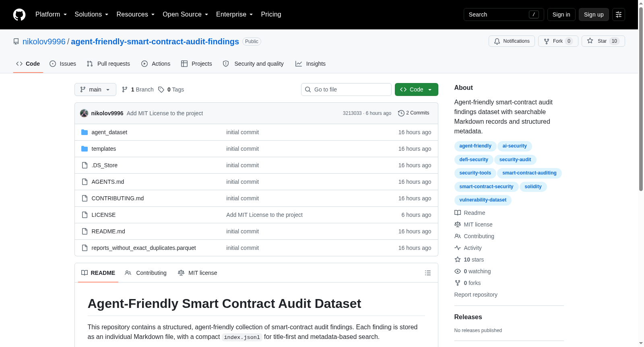Click the Report repository link
The width and height of the screenshot is (644, 347).
476,295
